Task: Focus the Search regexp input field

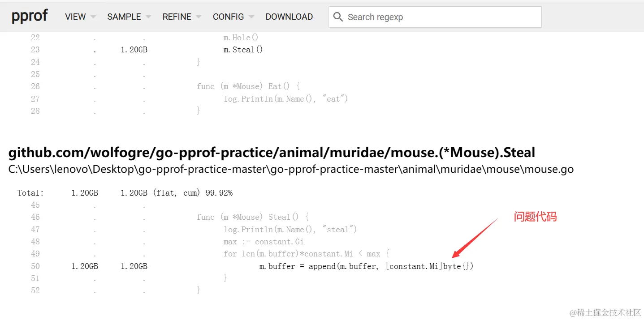Action: (435, 17)
